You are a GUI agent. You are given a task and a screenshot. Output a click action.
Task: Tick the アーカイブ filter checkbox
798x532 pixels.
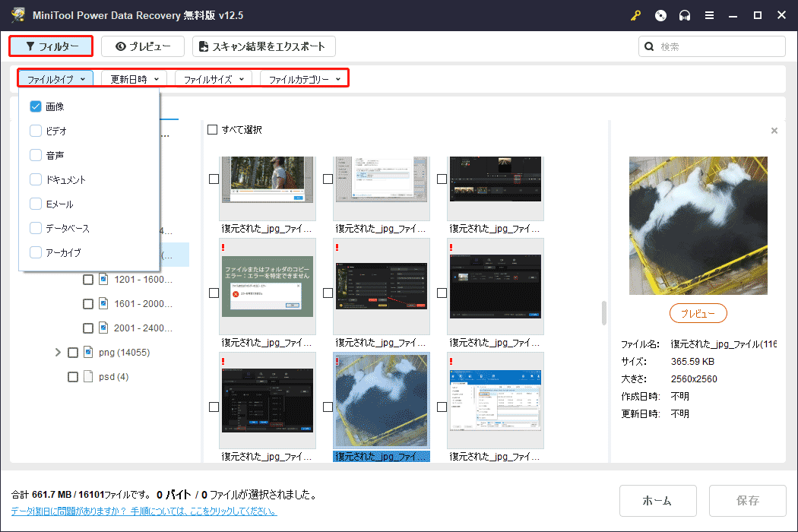click(36, 252)
